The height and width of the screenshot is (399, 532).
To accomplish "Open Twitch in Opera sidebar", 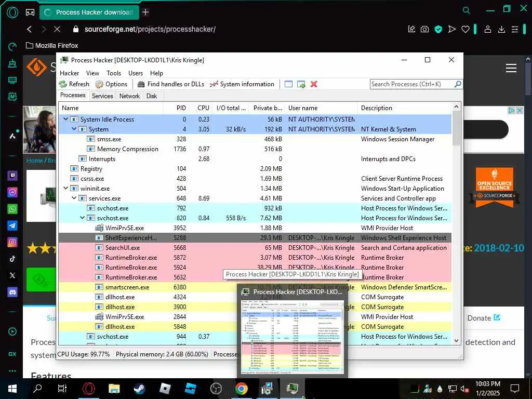I will (x=12, y=176).
